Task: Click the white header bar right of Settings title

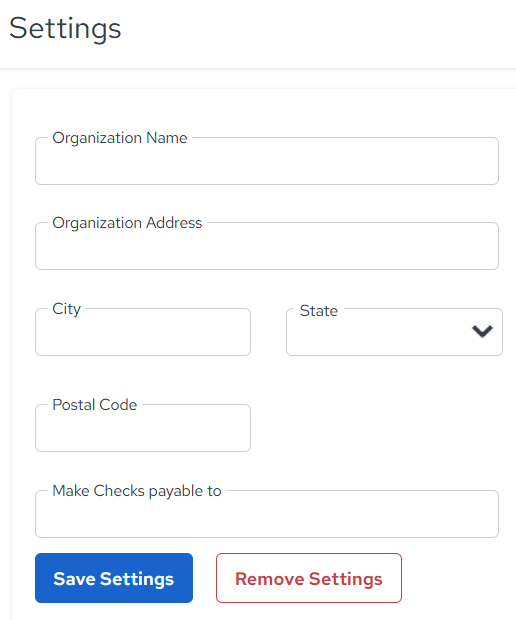Action: [316, 32]
